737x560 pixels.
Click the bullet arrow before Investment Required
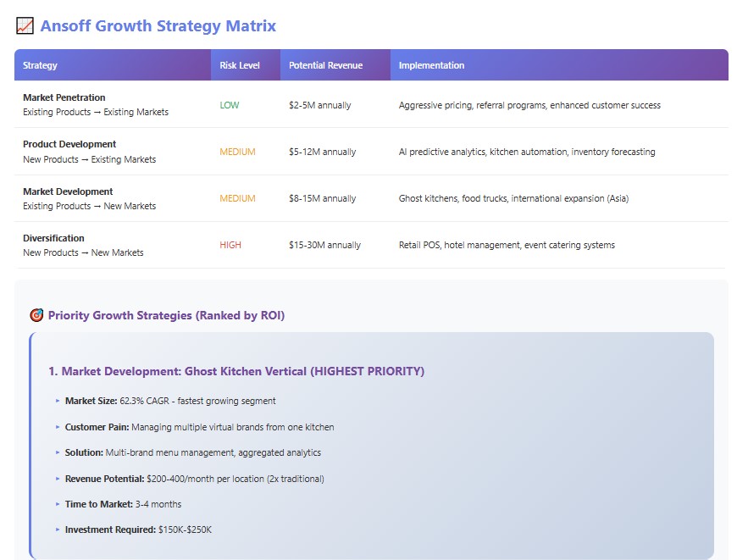coord(58,530)
